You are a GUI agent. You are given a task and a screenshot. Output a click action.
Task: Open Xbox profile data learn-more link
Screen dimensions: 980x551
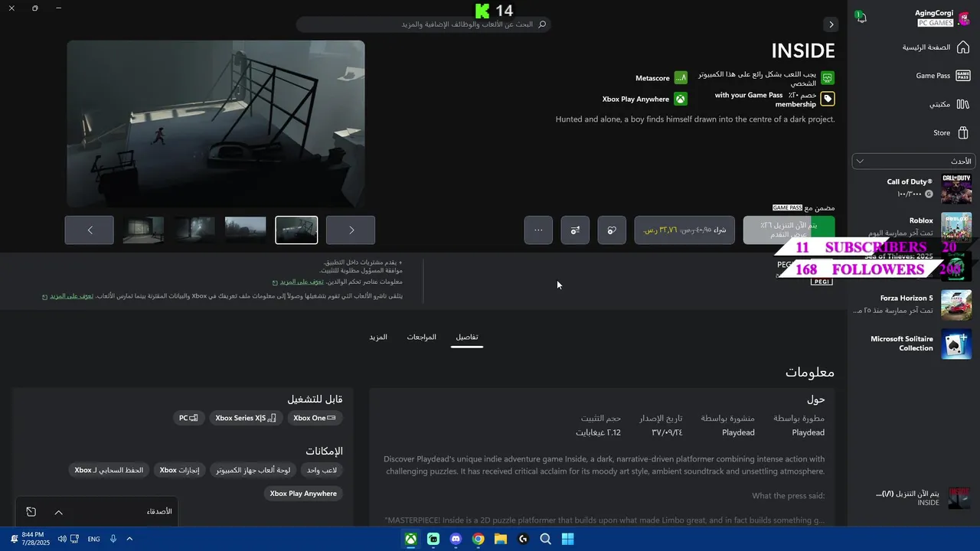(72, 296)
